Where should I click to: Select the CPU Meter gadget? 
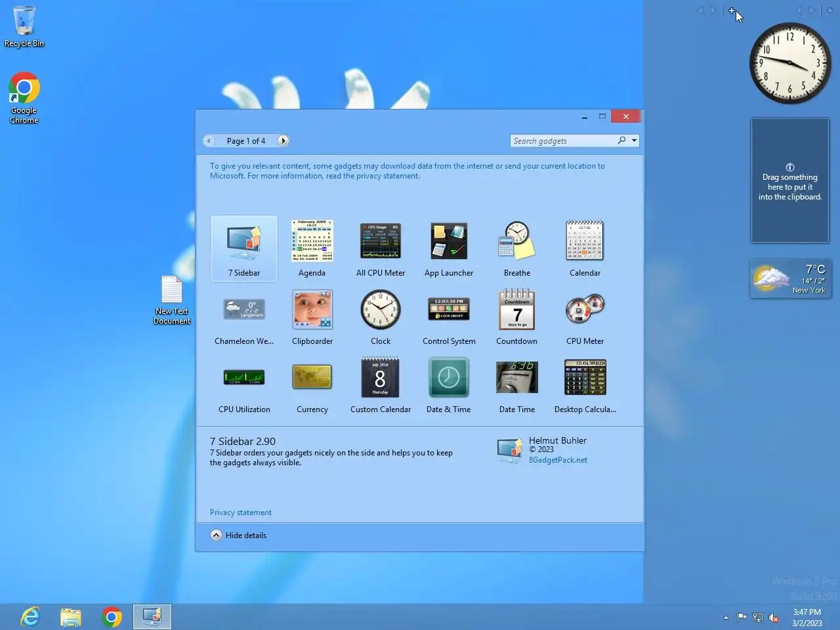click(585, 317)
